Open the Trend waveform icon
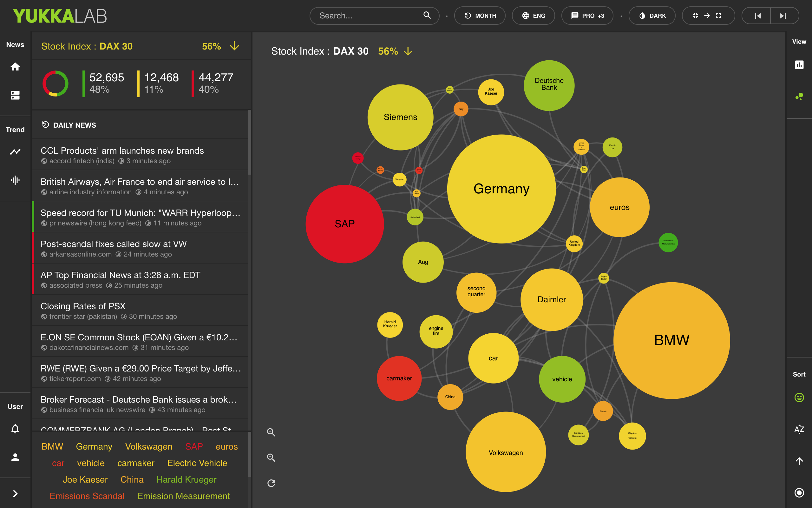Screen dimensions: 812x508 15,180
